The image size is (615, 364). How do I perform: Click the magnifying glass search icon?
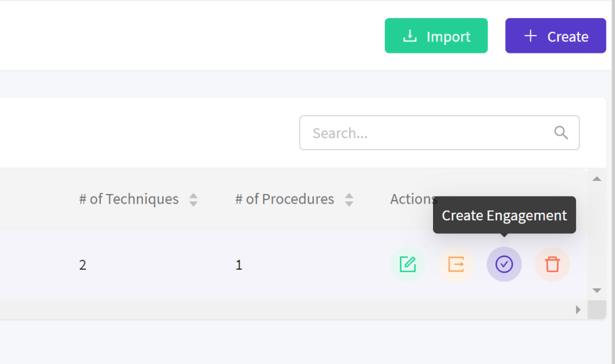(x=561, y=133)
